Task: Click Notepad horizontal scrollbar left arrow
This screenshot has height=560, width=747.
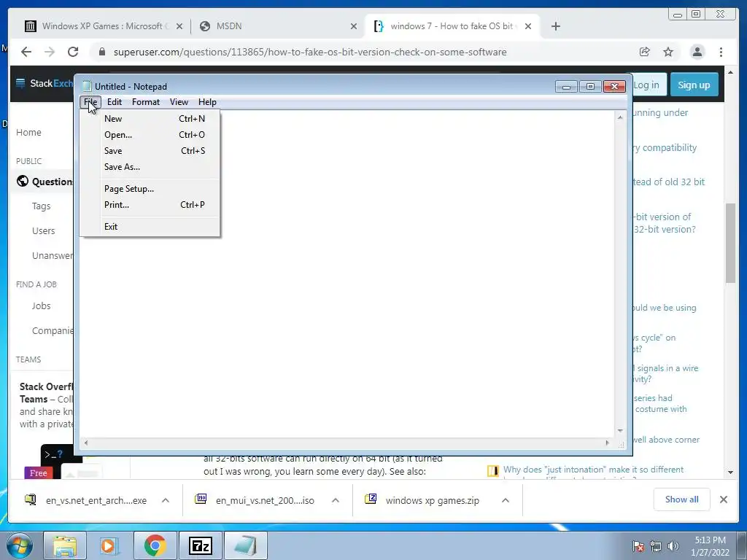Action: point(86,443)
